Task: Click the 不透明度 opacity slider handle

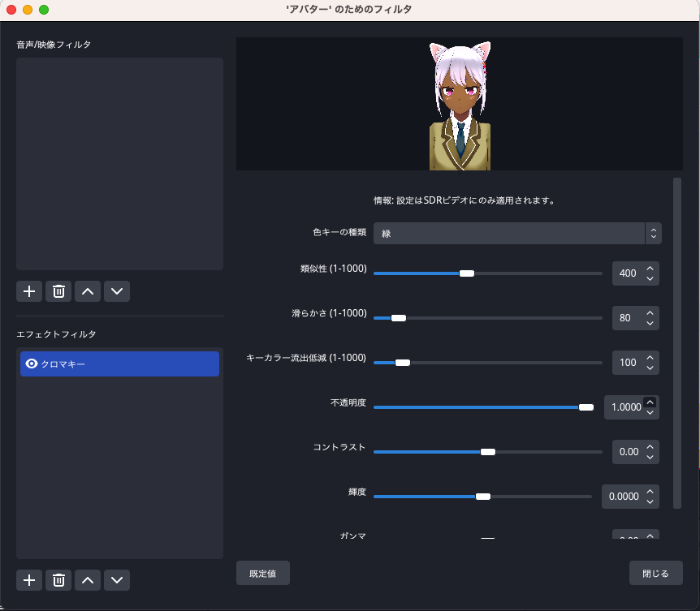Action: [586, 407]
